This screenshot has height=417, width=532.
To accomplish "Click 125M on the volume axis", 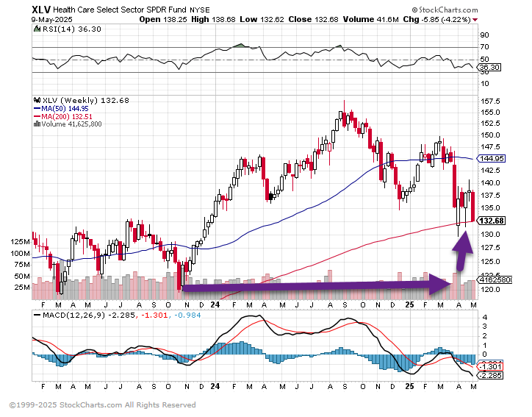I will point(21,242).
